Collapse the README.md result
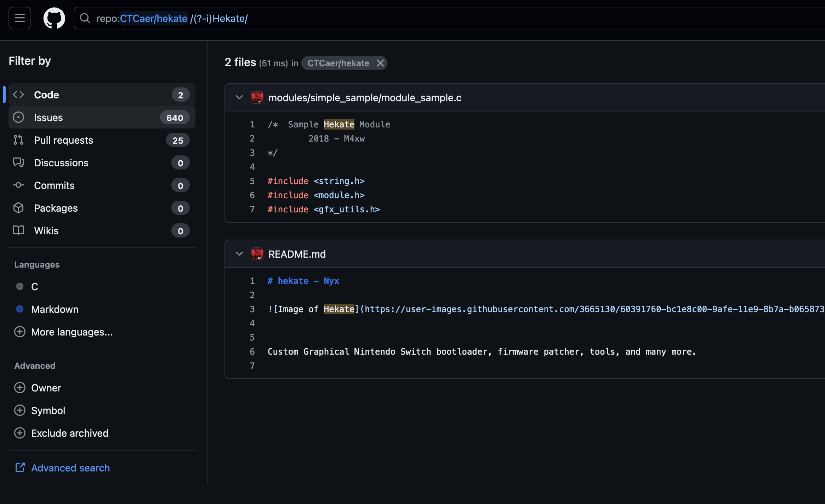Screen dimensions: 825x504 click(239, 254)
